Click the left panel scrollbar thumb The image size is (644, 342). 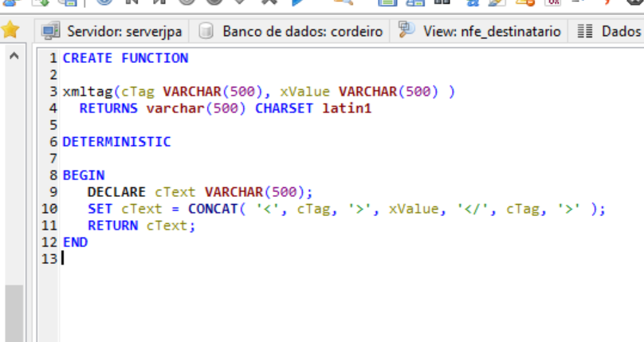(x=14, y=313)
